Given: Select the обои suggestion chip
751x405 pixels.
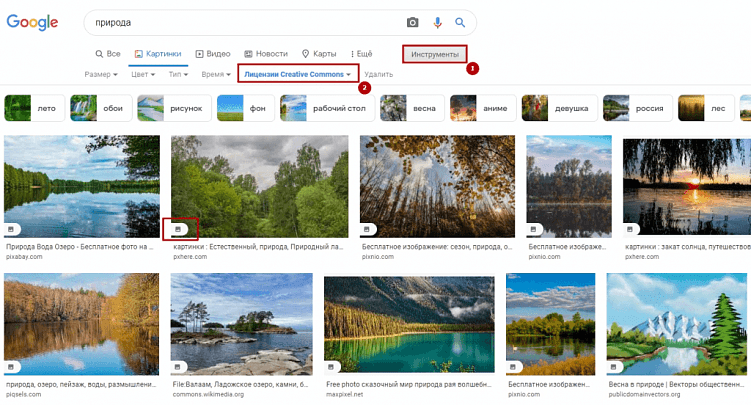Looking at the screenshot, I should pyautogui.click(x=101, y=108).
